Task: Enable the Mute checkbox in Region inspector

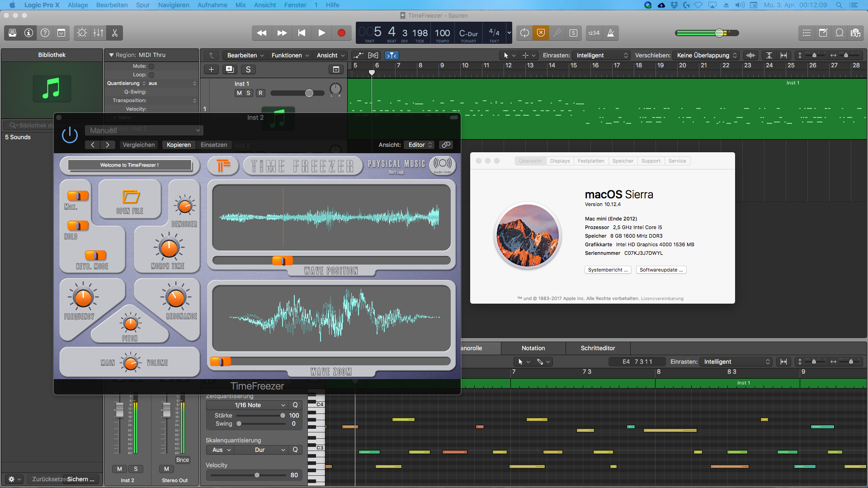Action: 151,66
